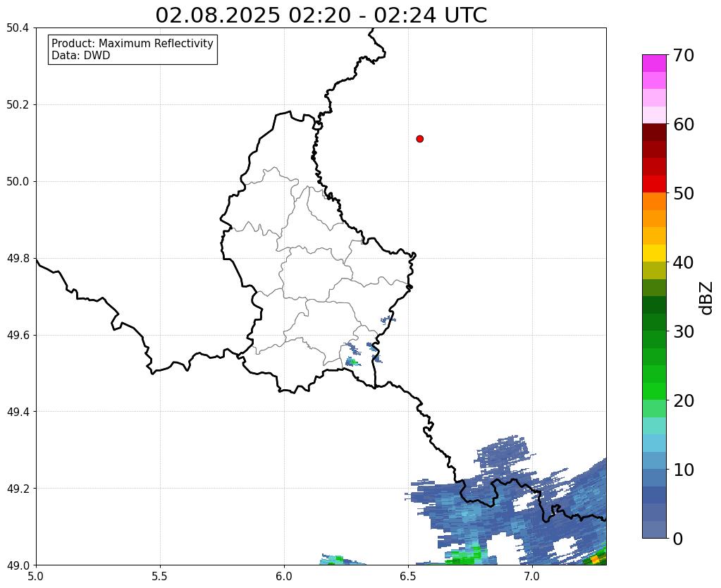Click the 'Product: Maximum Reflectivity' label
Screen dimensions: 721x588
coord(133,43)
